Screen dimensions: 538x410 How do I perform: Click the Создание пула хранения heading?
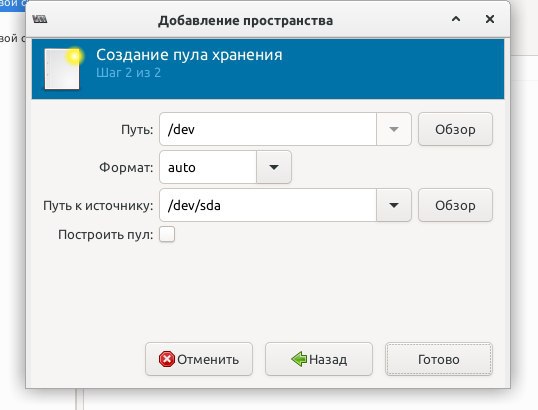[189, 55]
